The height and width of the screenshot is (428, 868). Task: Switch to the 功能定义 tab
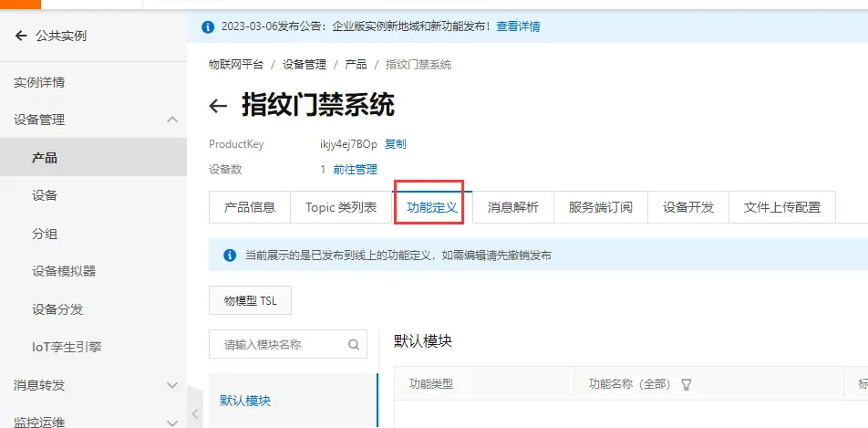pos(431,207)
